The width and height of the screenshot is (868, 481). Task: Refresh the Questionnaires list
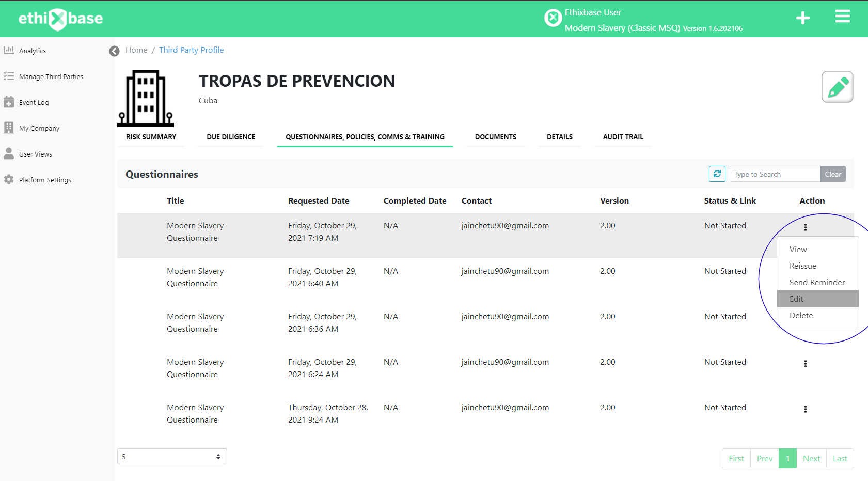click(717, 174)
